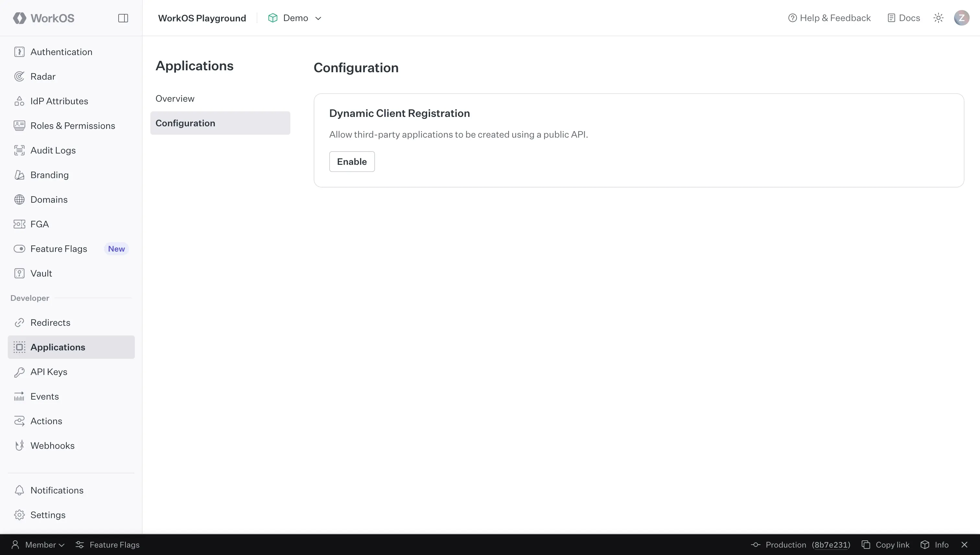The image size is (980, 555).
Task: Close the bottom developer bar
Action: [964, 545]
